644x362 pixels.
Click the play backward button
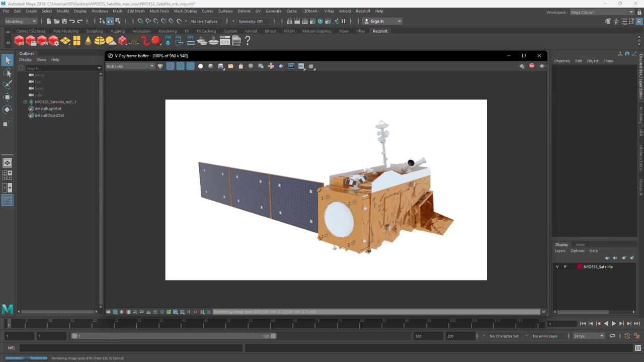(606, 324)
